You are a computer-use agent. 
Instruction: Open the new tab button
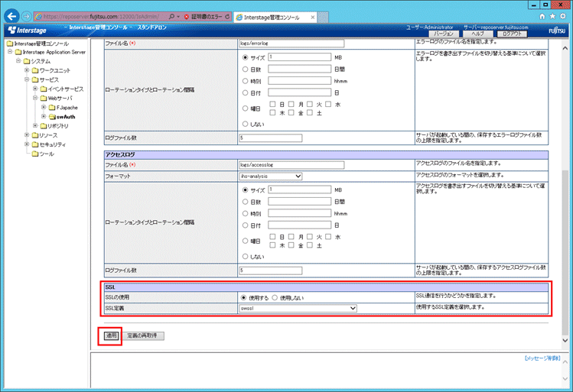tap(323, 17)
